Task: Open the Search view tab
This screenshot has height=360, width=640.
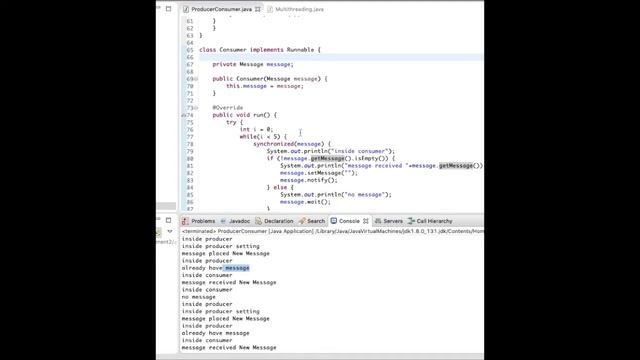Action: [x=316, y=221]
